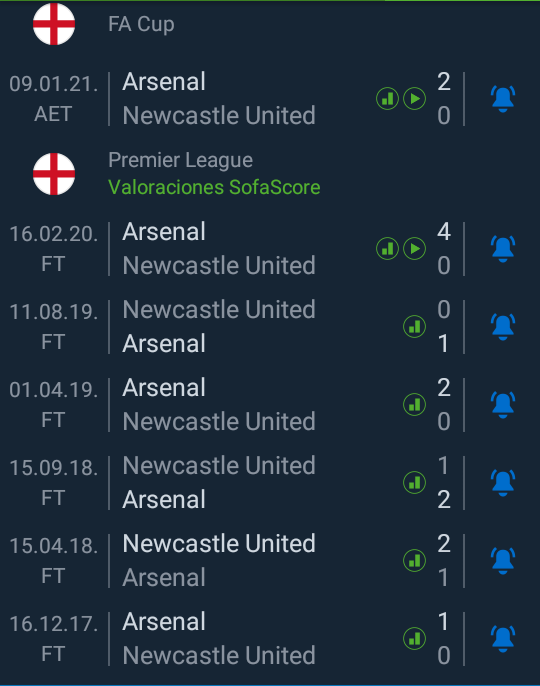The image size is (540, 686).
Task: Enable bell alert for 01.04.19 match
Action: (503, 404)
